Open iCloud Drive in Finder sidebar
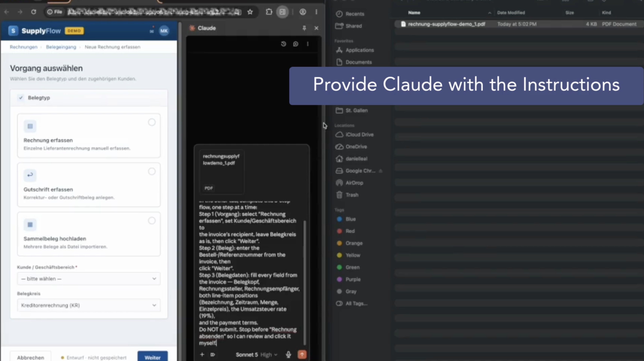644x361 pixels. pyautogui.click(x=355, y=135)
